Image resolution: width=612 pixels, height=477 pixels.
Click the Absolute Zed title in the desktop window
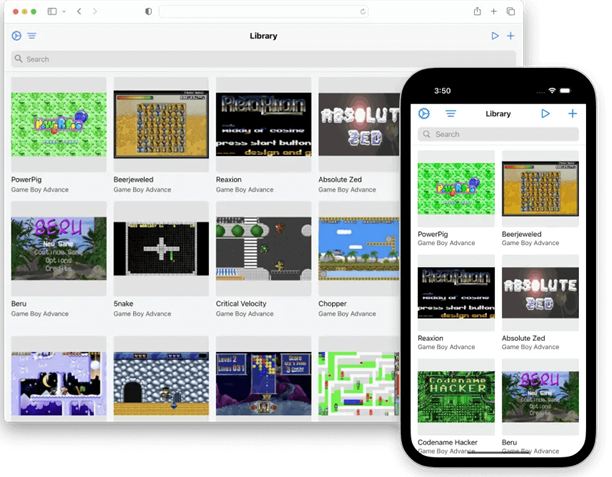click(x=340, y=180)
